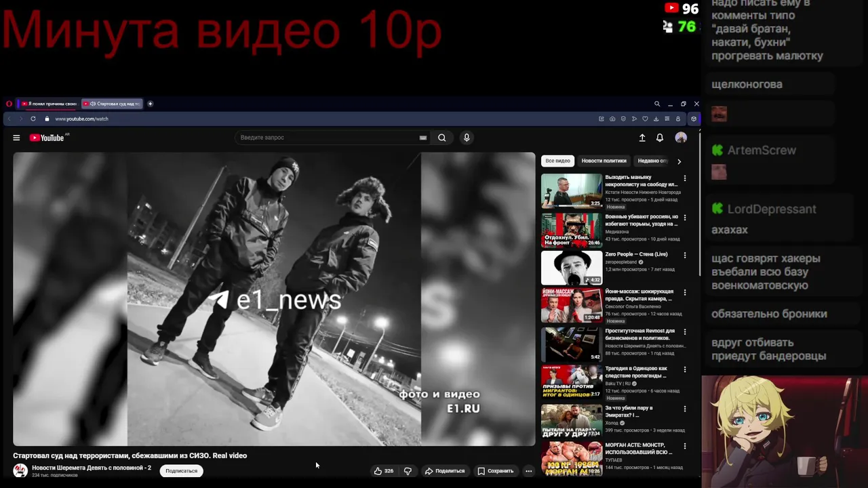Go back with the browser back arrow
The image size is (868, 488).
click(x=9, y=119)
